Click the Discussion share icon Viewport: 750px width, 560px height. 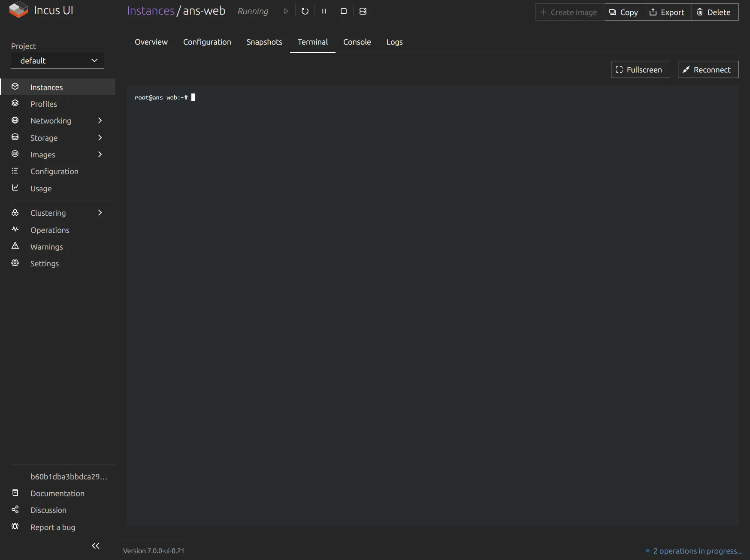tap(15, 509)
